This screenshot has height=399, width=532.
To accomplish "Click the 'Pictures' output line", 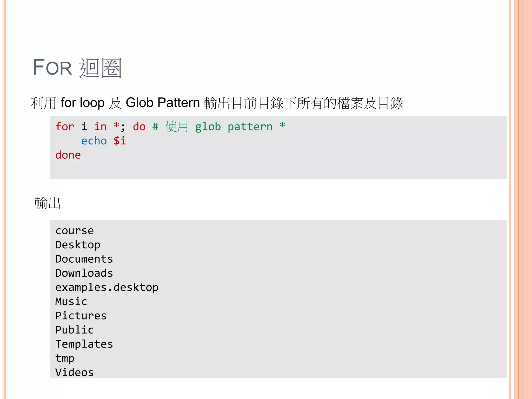I will pos(81,316).
